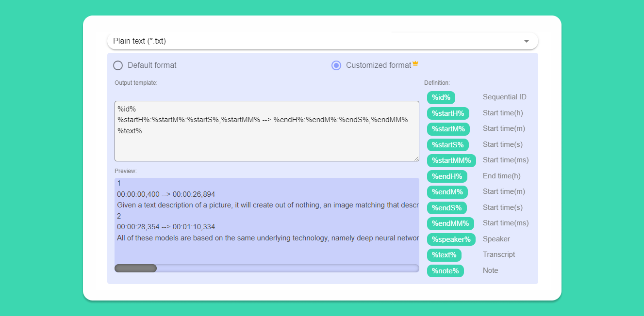Select the Default format radio button
Viewport: 644px width, 316px height.
click(118, 65)
